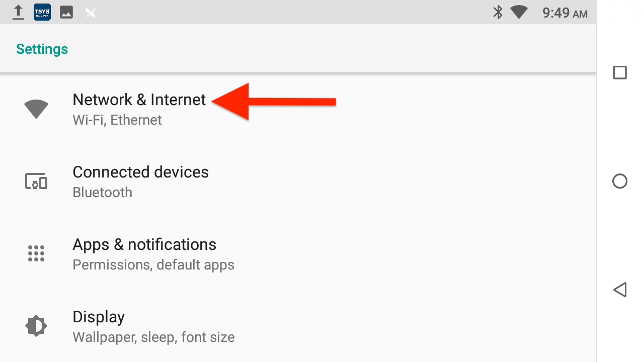
Task: Tap the screenshot image notification icon
Action: (x=66, y=12)
